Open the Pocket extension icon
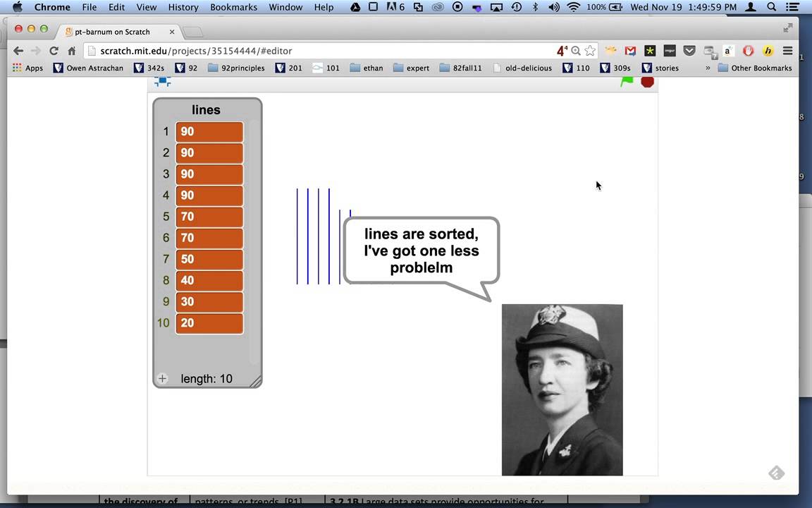Image resolution: width=812 pixels, height=508 pixels. (x=689, y=51)
